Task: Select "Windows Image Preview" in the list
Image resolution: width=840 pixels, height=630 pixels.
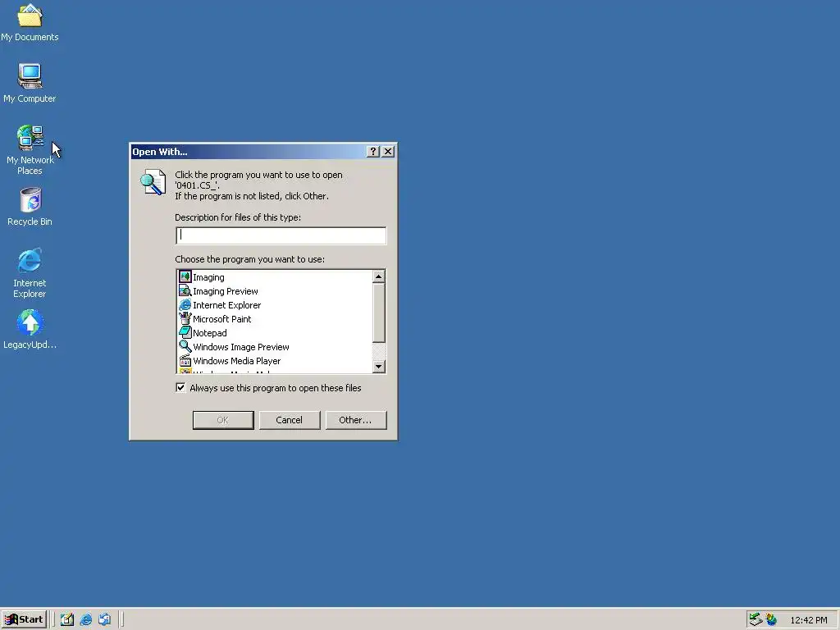Action: (241, 347)
